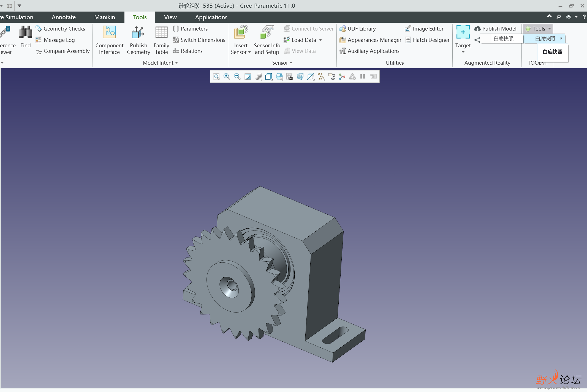Expand Insert Sensor dropdown
Screen dimensions: 587x392
pyautogui.click(x=249, y=52)
